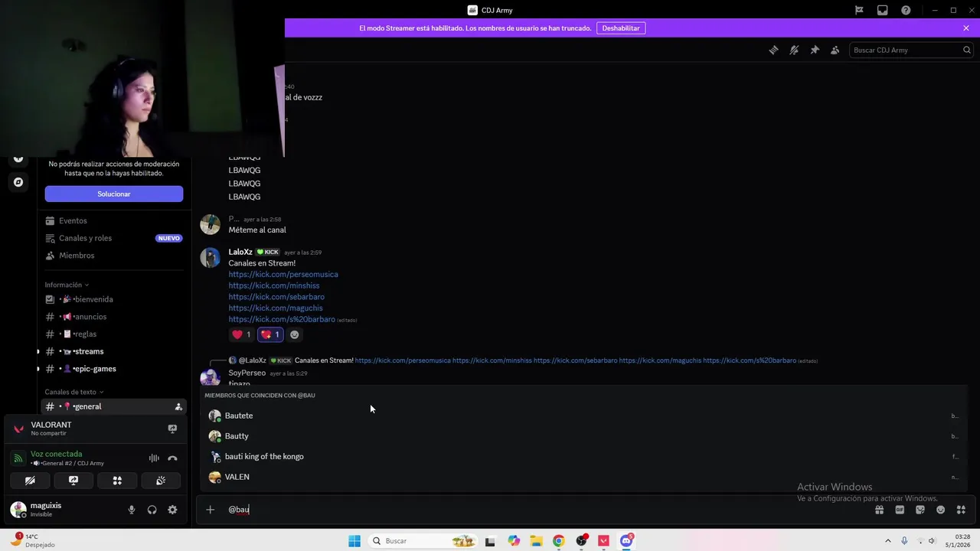The height and width of the screenshot is (551, 980).
Task: Toggle noise suppression waveform icon
Action: point(154,458)
